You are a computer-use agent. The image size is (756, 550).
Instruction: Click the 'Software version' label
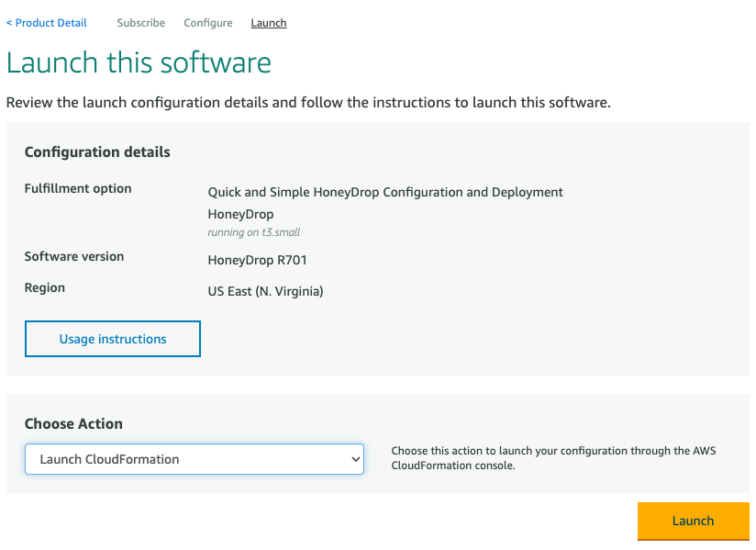pyautogui.click(x=73, y=257)
